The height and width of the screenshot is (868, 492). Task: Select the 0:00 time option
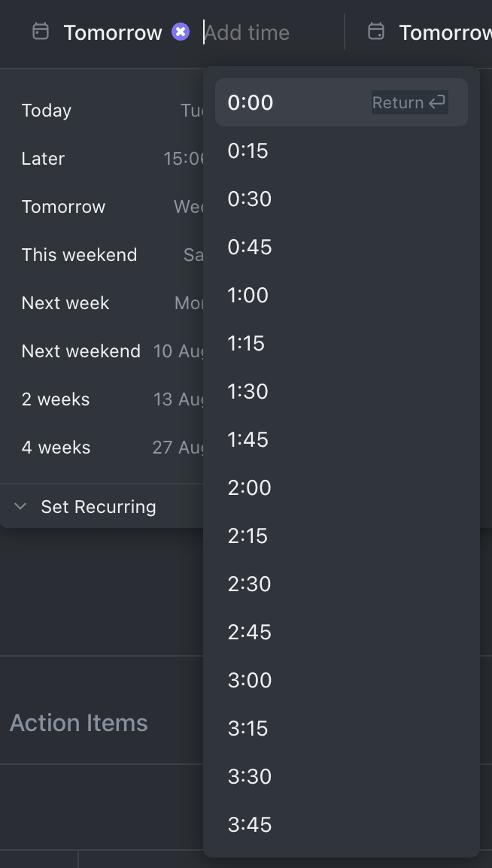tap(251, 103)
